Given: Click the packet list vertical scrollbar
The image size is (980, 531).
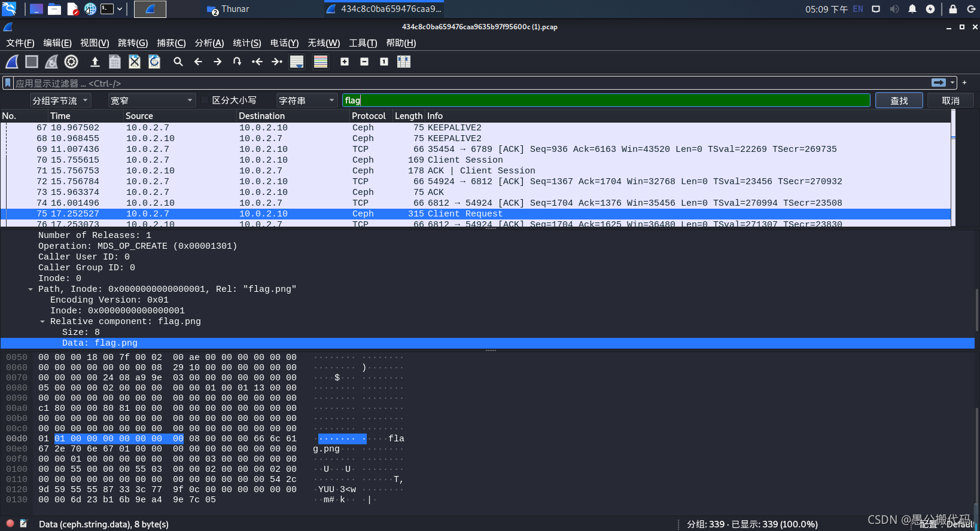Looking at the screenshot, I should pos(953,168).
